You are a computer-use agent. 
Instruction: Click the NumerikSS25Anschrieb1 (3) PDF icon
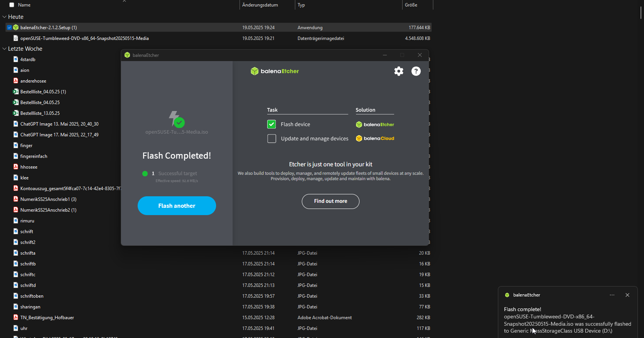[16, 199]
